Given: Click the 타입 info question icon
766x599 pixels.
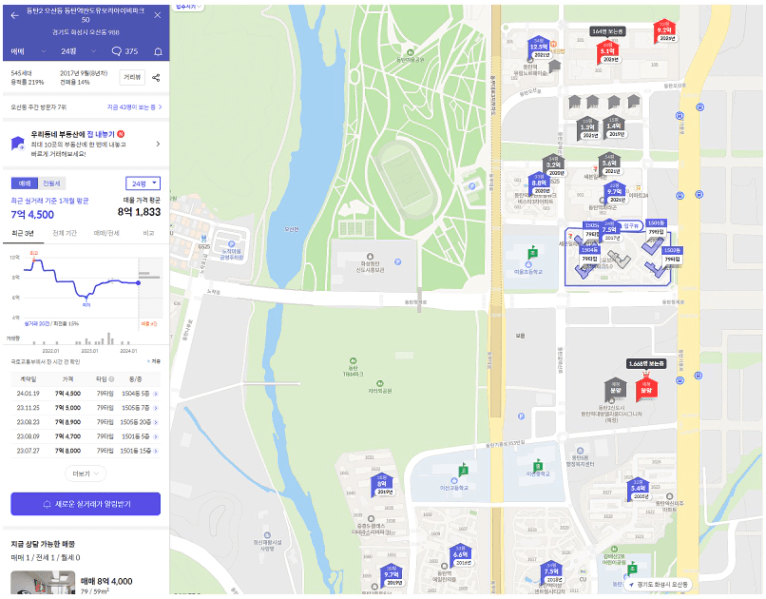Looking at the screenshot, I should pyautogui.click(x=111, y=379).
